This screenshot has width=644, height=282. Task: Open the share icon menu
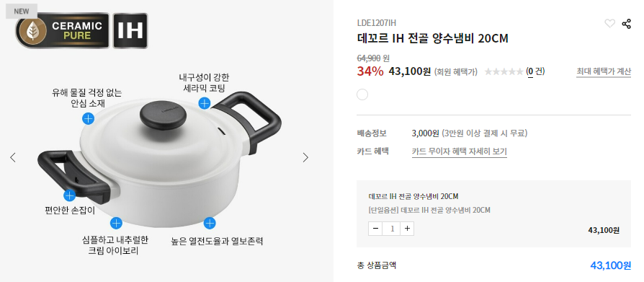(x=626, y=24)
